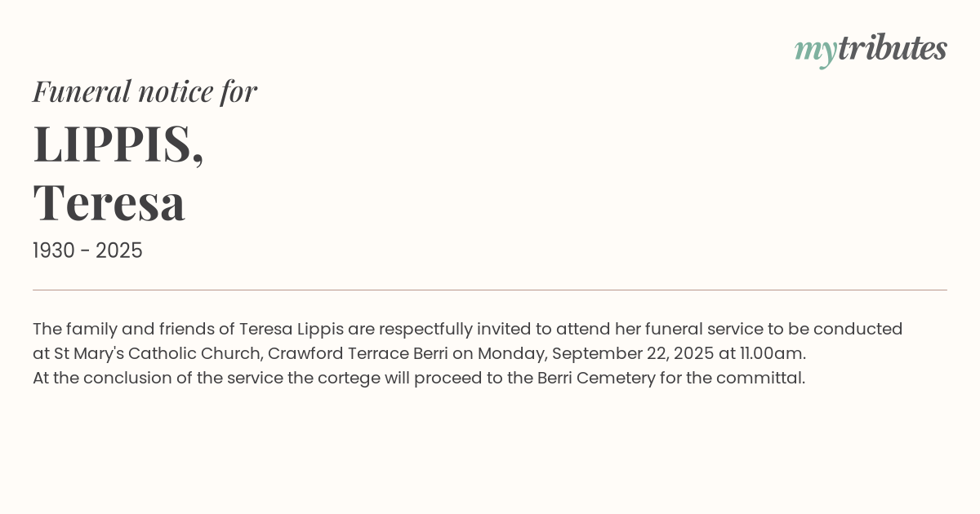The width and height of the screenshot is (980, 514).
Task: Click 'St Mary's Catholic Church' text
Action: (158, 353)
